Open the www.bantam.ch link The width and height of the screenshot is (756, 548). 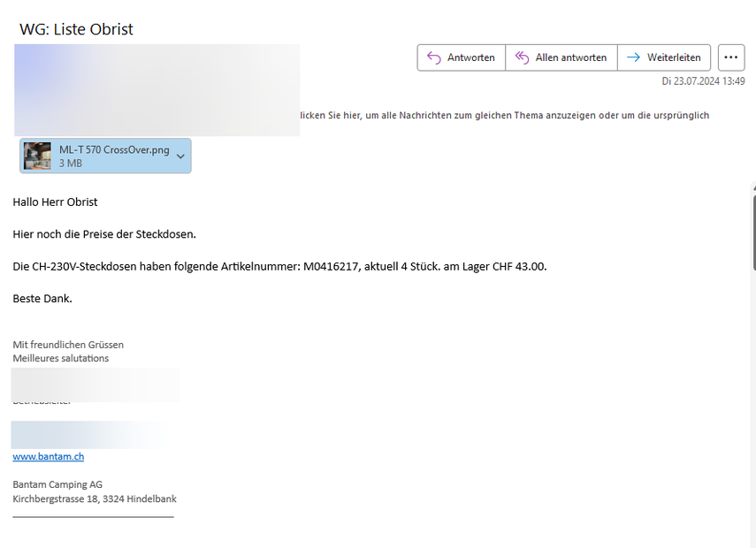click(48, 456)
